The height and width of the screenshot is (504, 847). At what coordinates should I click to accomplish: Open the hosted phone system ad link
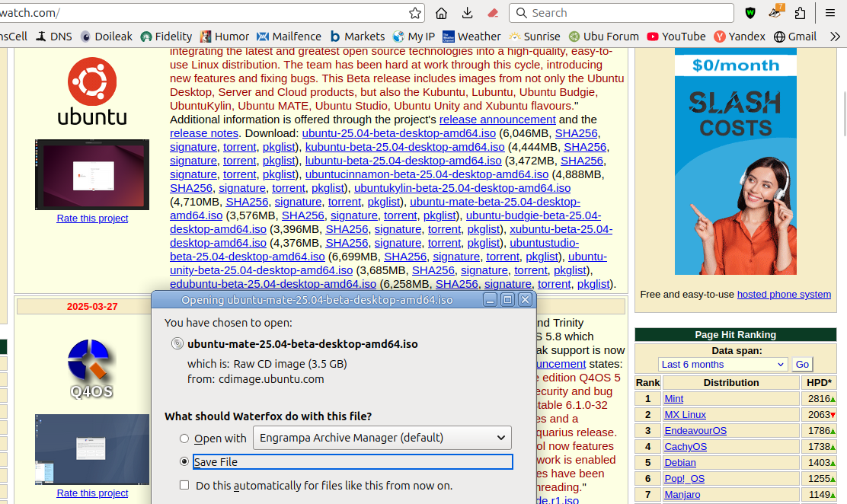[784, 295]
